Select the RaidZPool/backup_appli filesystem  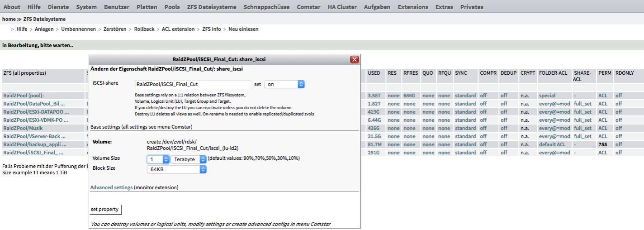tap(34, 144)
